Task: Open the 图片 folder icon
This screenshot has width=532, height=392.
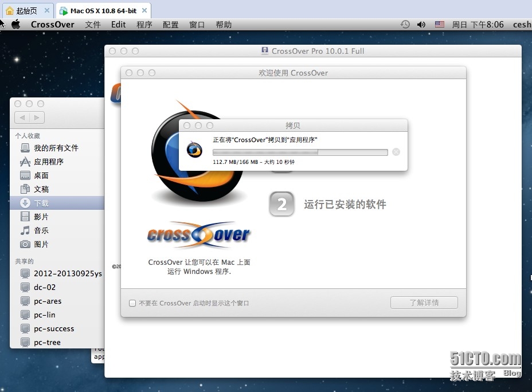Action: pos(34,244)
